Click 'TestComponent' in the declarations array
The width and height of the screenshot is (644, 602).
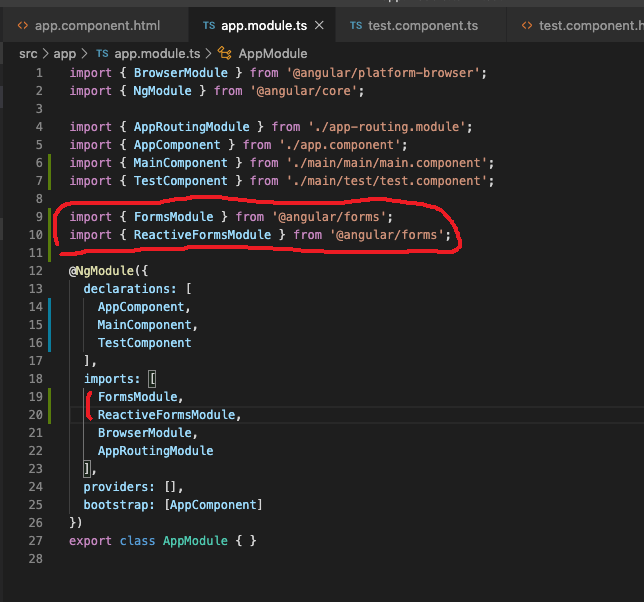click(145, 342)
